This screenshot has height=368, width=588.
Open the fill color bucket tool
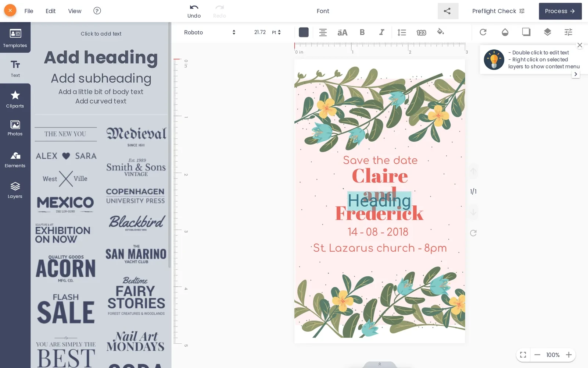point(441,32)
